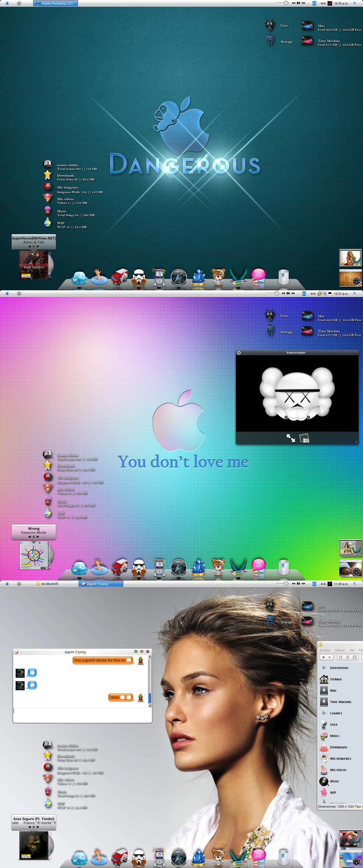Switch to joguh0 (Typing) taskbar item
Screen dimensions: 363x868
101,584
